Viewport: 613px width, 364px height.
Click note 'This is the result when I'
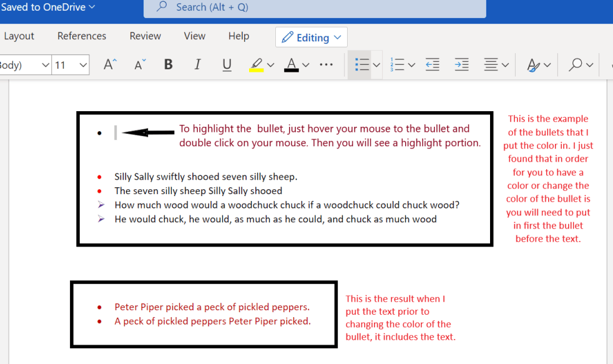(x=400, y=317)
